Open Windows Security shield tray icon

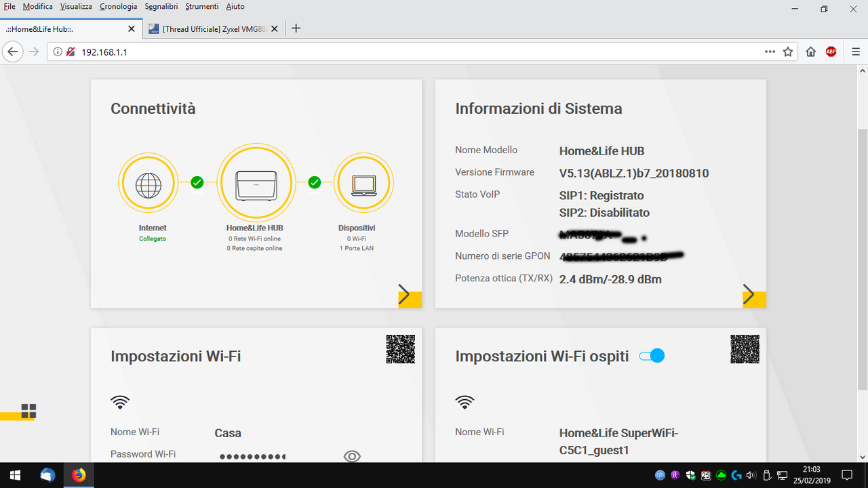[691, 475]
